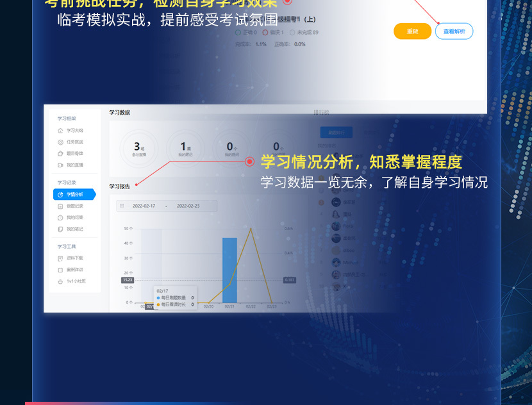Click the 未完成 89 status circle
532x405 pixels.
click(x=292, y=33)
